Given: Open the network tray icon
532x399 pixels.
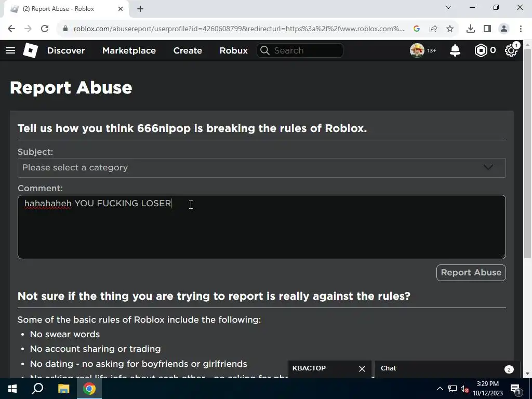Looking at the screenshot, I should point(453,389).
